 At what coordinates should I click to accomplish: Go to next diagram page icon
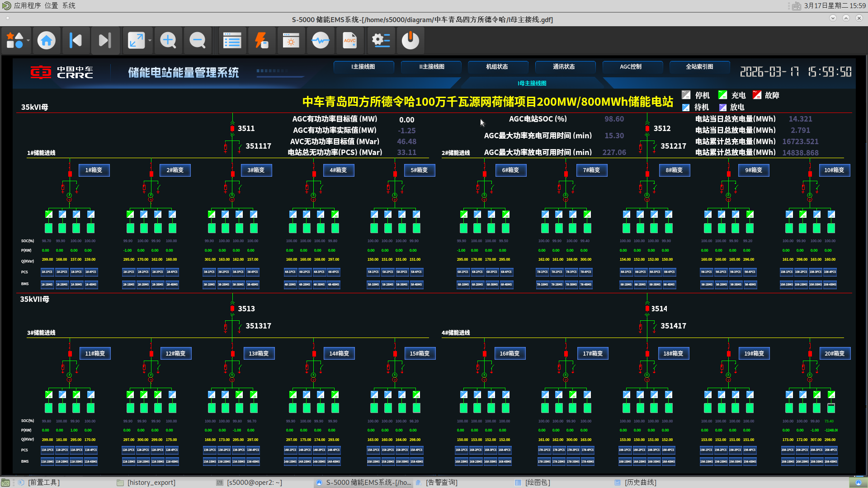[105, 41]
